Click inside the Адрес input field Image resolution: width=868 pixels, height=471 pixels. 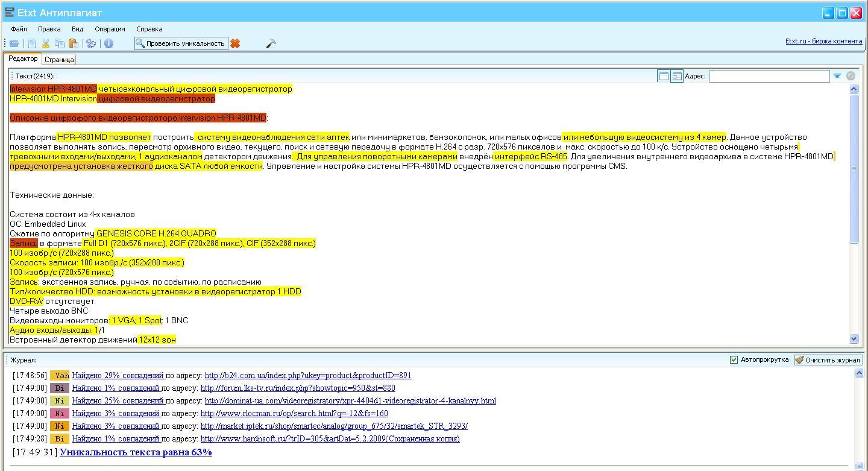tap(769, 76)
